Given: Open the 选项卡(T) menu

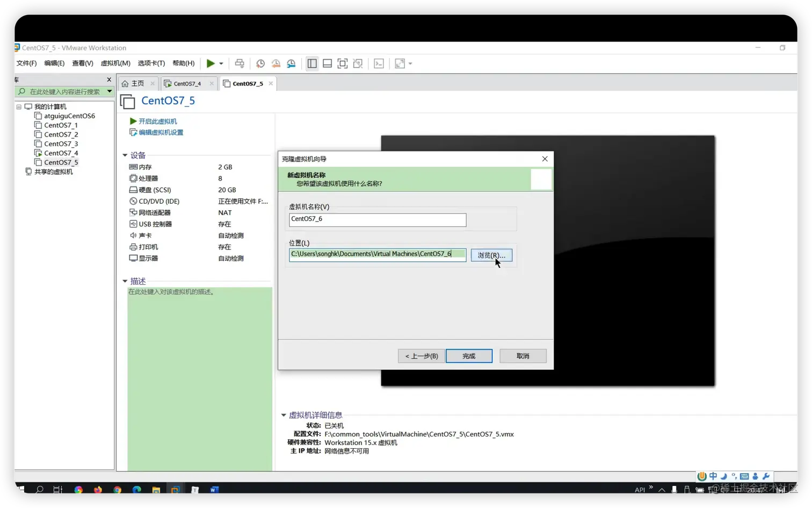Looking at the screenshot, I should tap(151, 63).
